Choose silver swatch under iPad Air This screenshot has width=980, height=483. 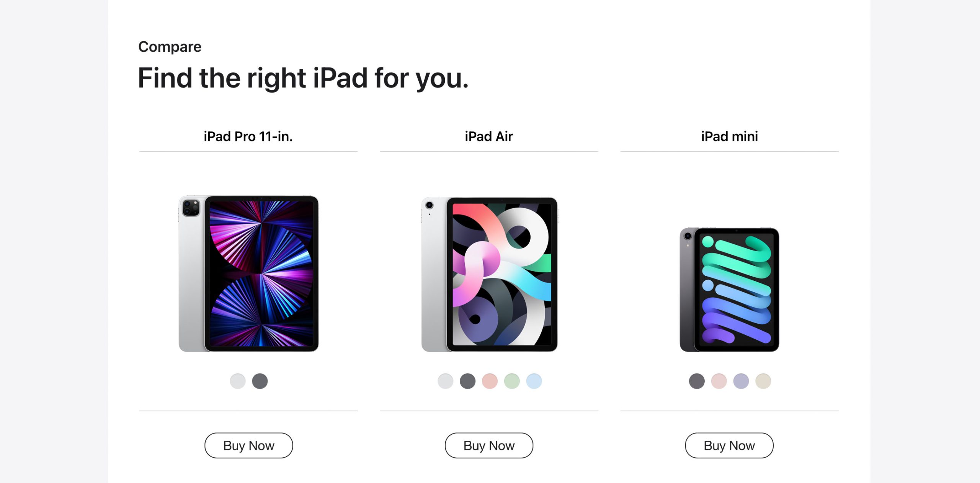coord(445,381)
